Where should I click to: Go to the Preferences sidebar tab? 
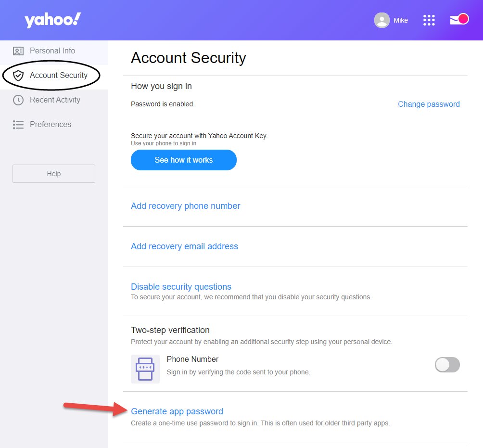(51, 125)
